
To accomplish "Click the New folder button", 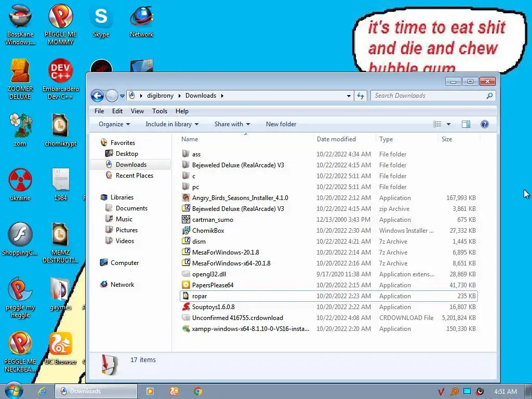I will [281, 124].
